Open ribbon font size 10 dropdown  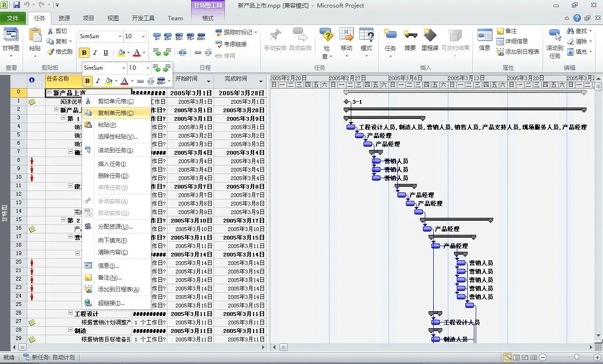click(x=143, y=36)
